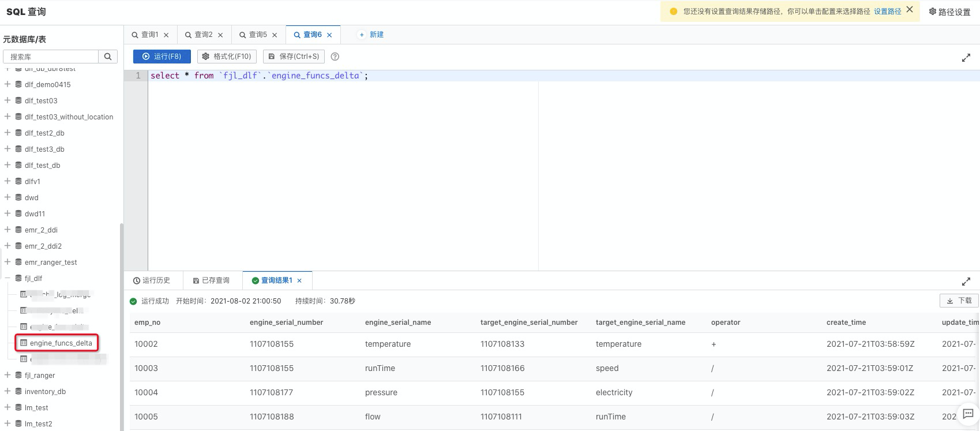The image size is (980, 431).
Task: Select the 查询6 tab
Action: (308, 35)
